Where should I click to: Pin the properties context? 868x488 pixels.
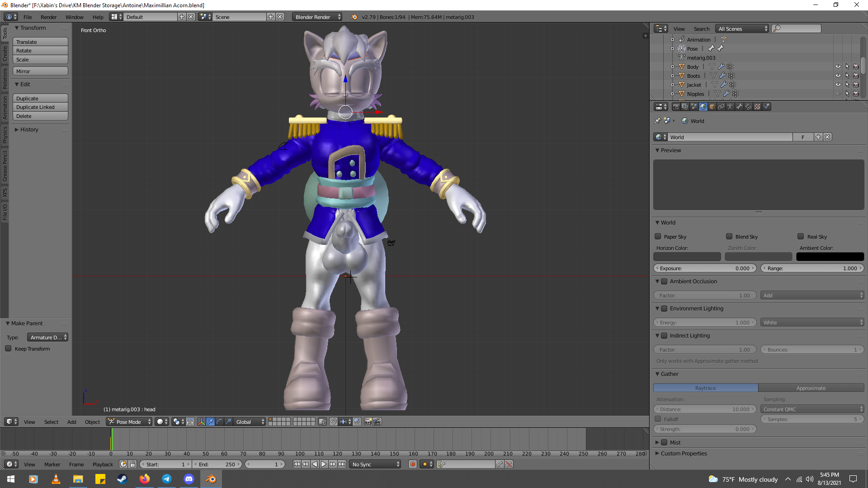pos(658,121)
